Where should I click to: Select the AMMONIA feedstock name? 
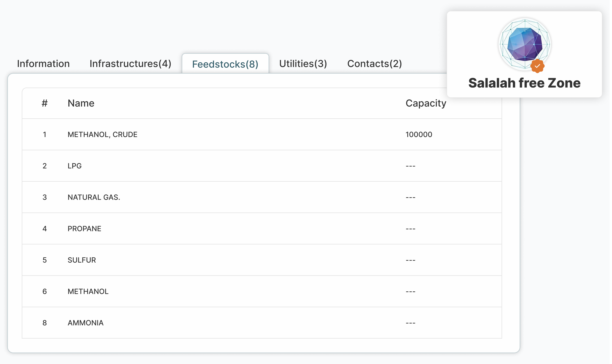pyautogui.click(x=86, y=323)
